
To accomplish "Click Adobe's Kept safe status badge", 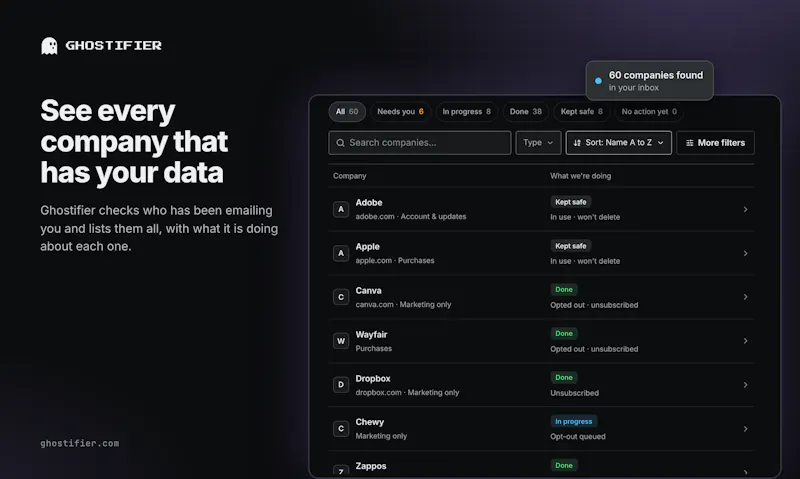I will click(x=570, y=202).
